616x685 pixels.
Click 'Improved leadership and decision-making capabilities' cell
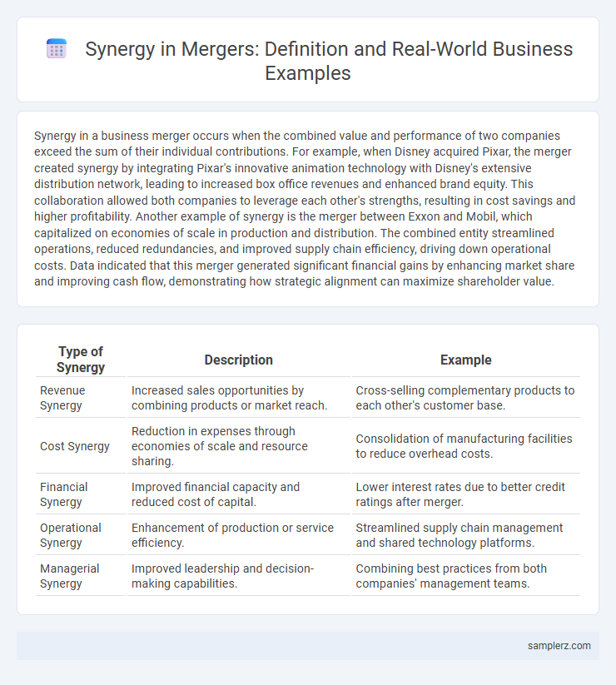[239, 576]
